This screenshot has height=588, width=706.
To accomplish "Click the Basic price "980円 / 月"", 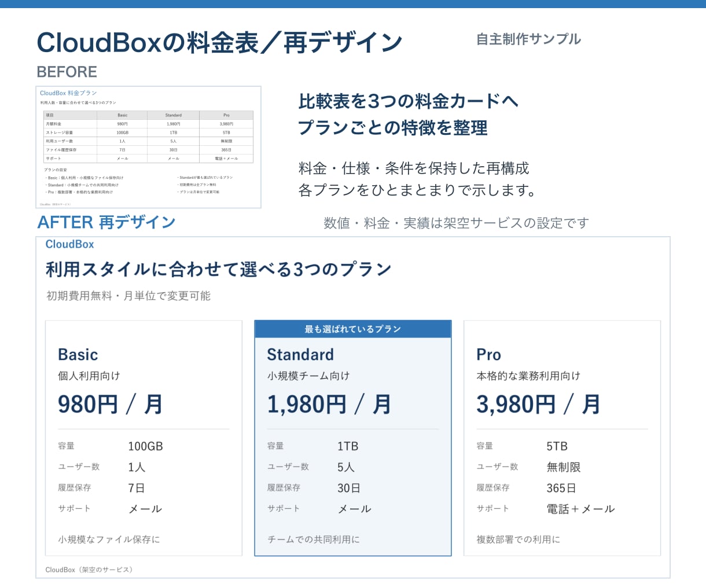I will click(111, 404).
